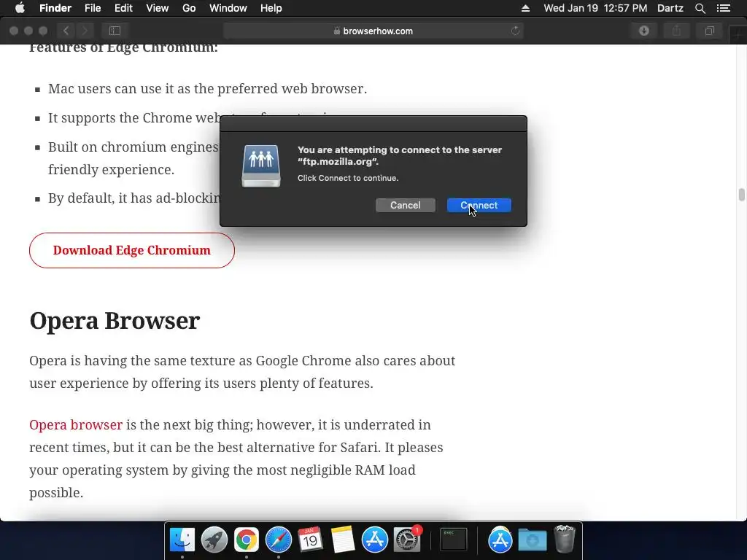Click the browserhow.com address bar

click(373, 31)
